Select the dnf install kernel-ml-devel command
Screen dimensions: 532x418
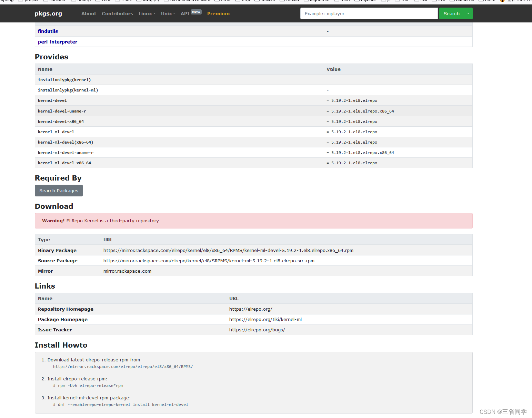[121, 405]
